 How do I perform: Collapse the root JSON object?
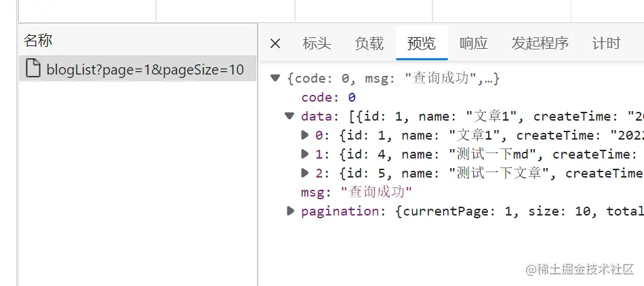pos(275,78)
